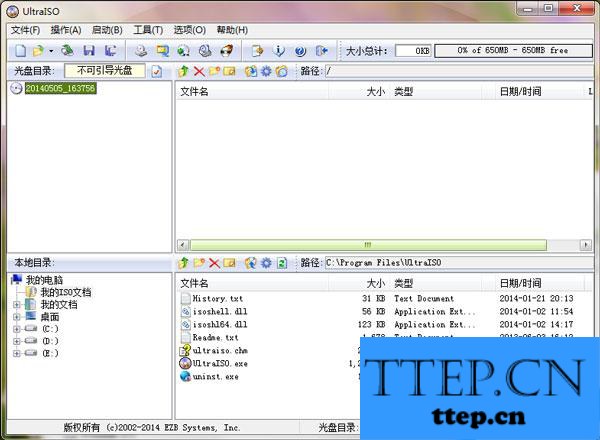Viewport: 600px width, 440px height.
Task: Expand the (C:) drive node
Action: [x=16, y=329]
